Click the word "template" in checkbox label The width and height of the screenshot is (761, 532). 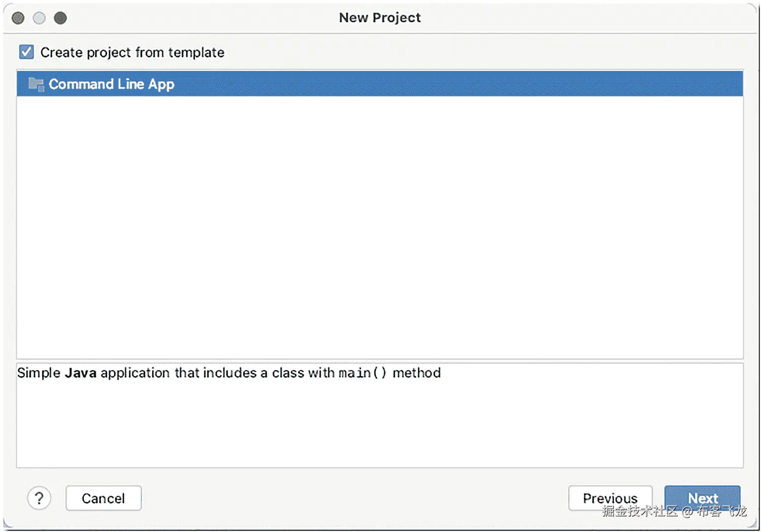[x=196, y=53]
